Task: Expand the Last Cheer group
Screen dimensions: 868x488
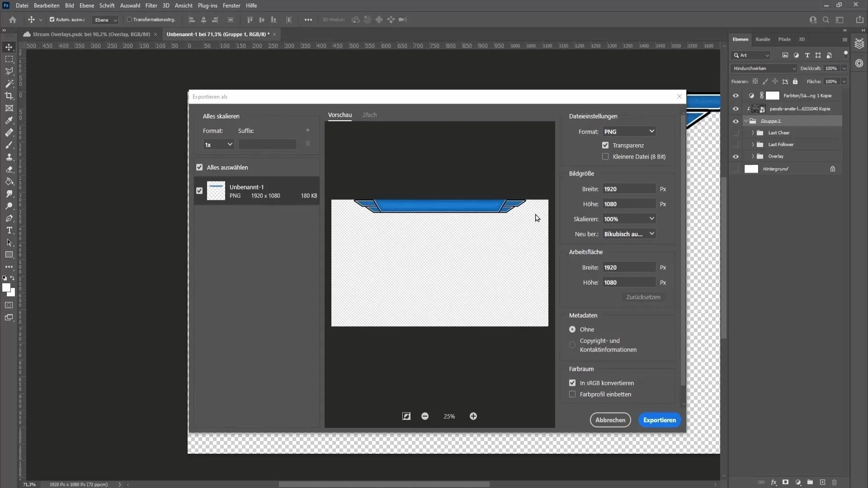Action: point(753,133)
